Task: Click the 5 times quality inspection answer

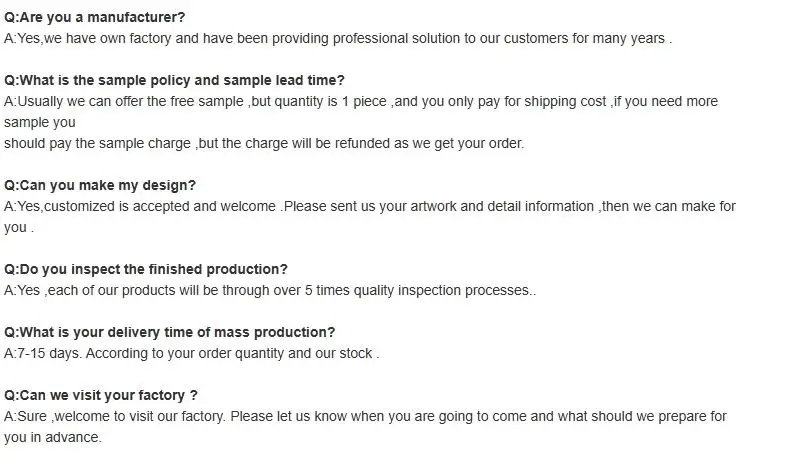Action: pos(270,290)
